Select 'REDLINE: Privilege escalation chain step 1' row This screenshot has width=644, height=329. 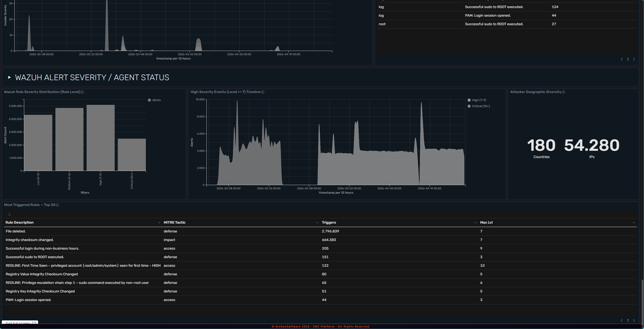[x=320, y=283]
